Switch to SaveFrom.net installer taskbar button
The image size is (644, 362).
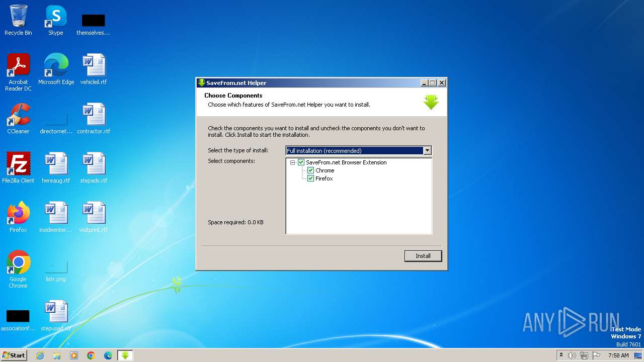125,355
